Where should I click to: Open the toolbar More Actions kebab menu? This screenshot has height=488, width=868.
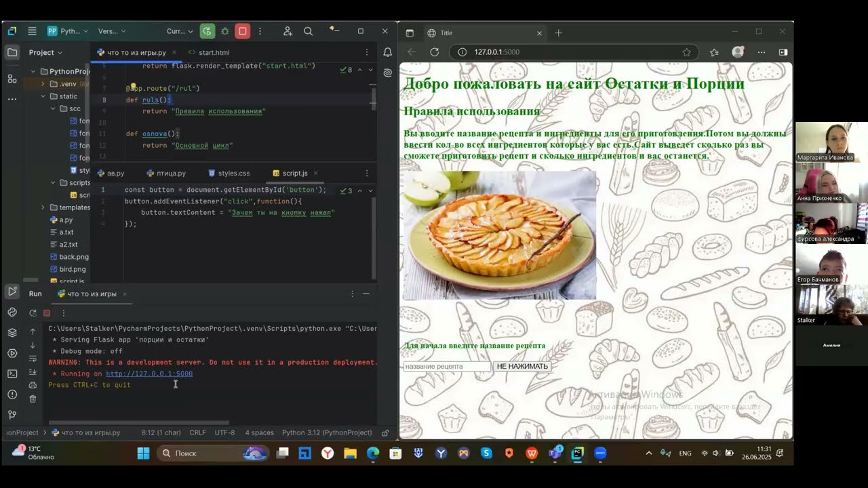[x=260, y=31]
